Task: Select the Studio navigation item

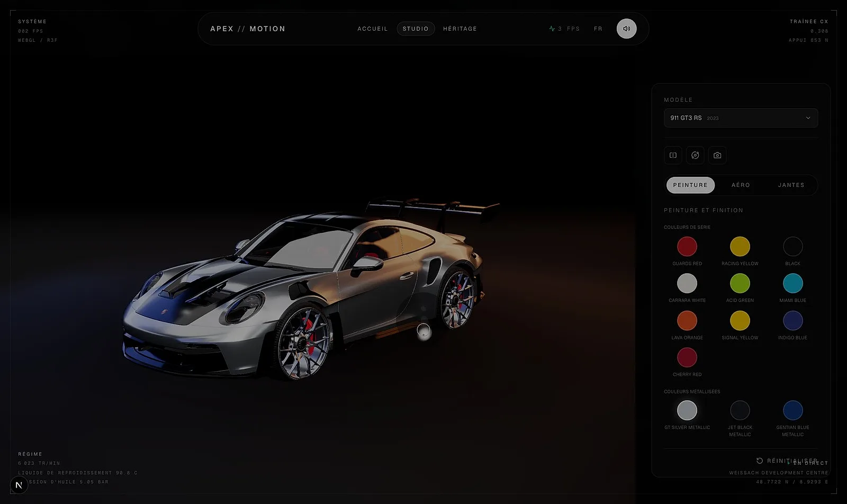Action: point(416,29)
